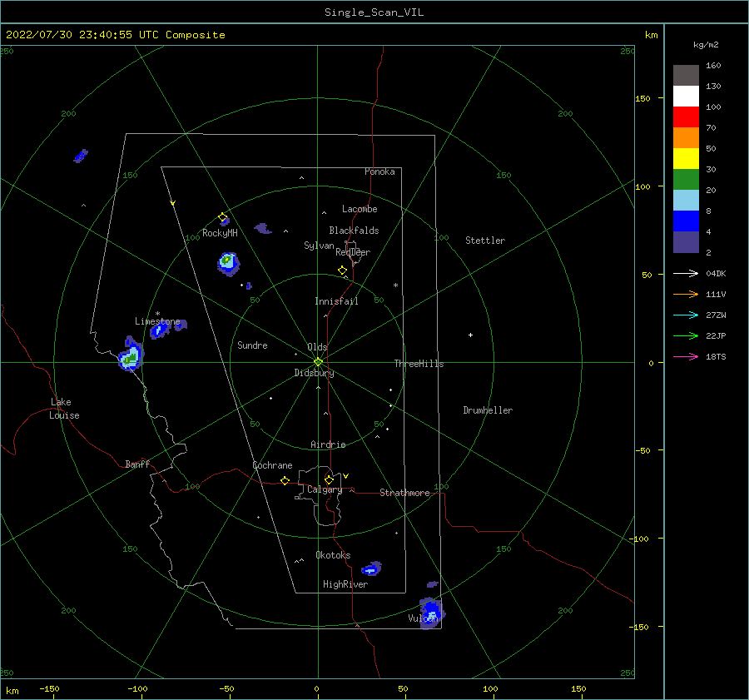This screenshot has width=749, height=700.
Task: Click the Drumheller town label
Action: 488,410
